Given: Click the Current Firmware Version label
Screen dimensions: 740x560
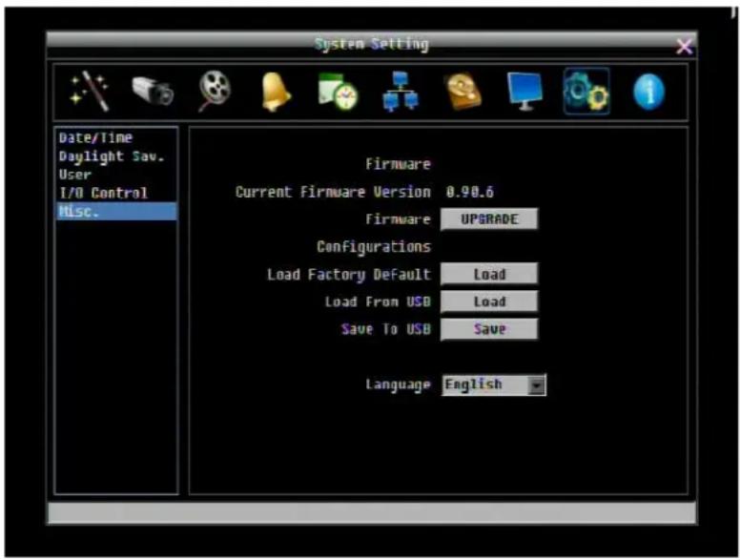Looking at the screenshot, I should point(333,192).
